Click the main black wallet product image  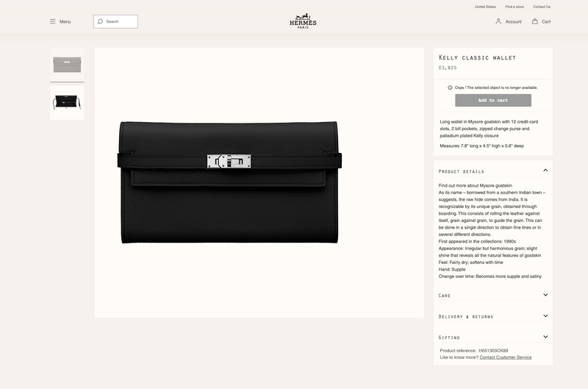[x=229, y=182]
